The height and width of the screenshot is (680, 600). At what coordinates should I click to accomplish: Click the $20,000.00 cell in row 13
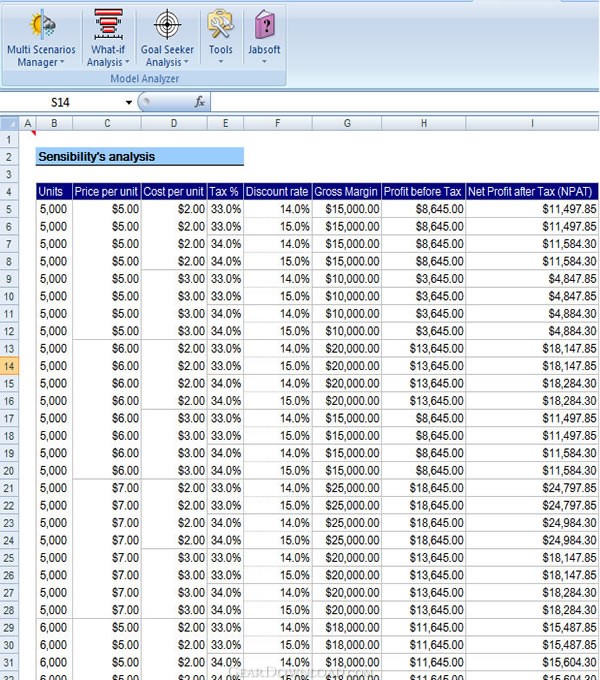point(347,349)
